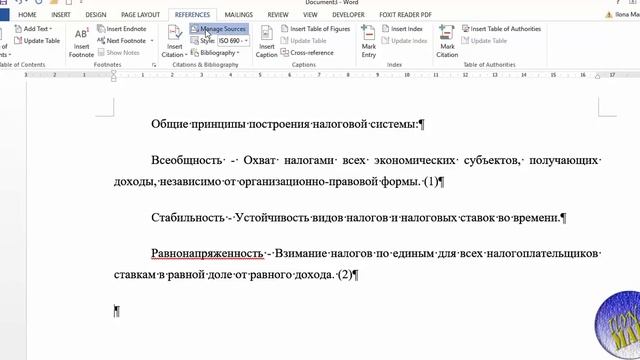Viewport: 640px width, 360px height.
Task: Click Update Table in Table of Authorities group
Action: (484, 40)
